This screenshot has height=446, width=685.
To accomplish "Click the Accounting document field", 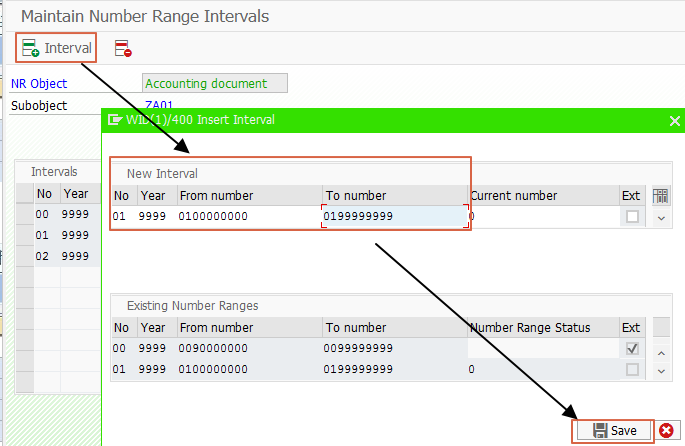I will 214,83.
